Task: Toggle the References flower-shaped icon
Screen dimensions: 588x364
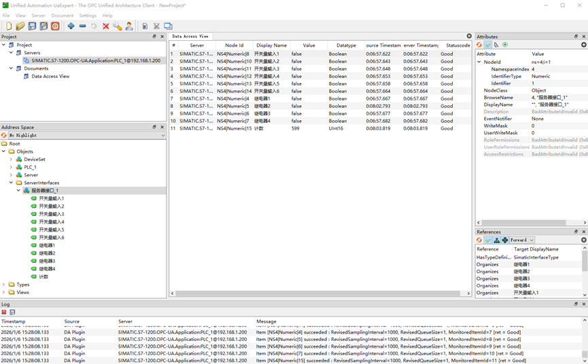Action: [x=505, y=240]
